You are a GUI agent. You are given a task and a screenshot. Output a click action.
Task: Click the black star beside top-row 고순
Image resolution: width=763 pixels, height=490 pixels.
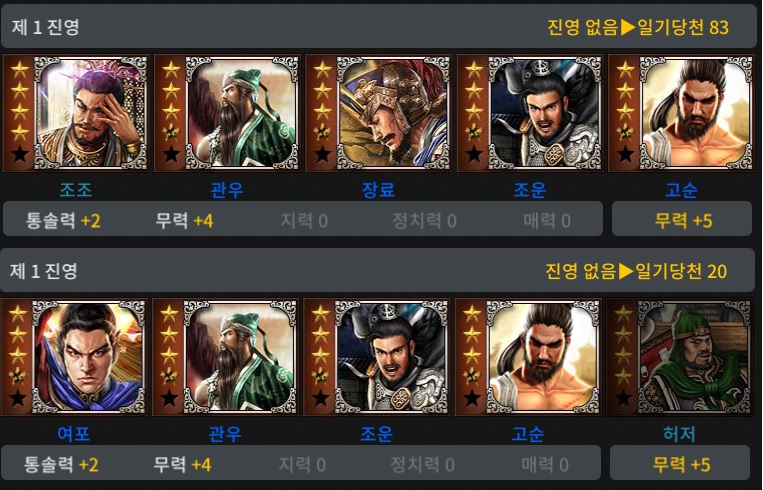pos(625,154)
